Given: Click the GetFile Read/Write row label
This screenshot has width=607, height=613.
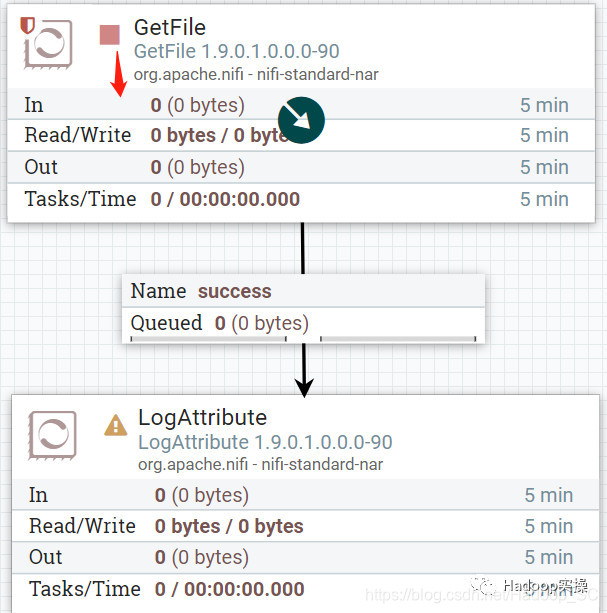Looking at the screenshot, I should coord(78,135).
